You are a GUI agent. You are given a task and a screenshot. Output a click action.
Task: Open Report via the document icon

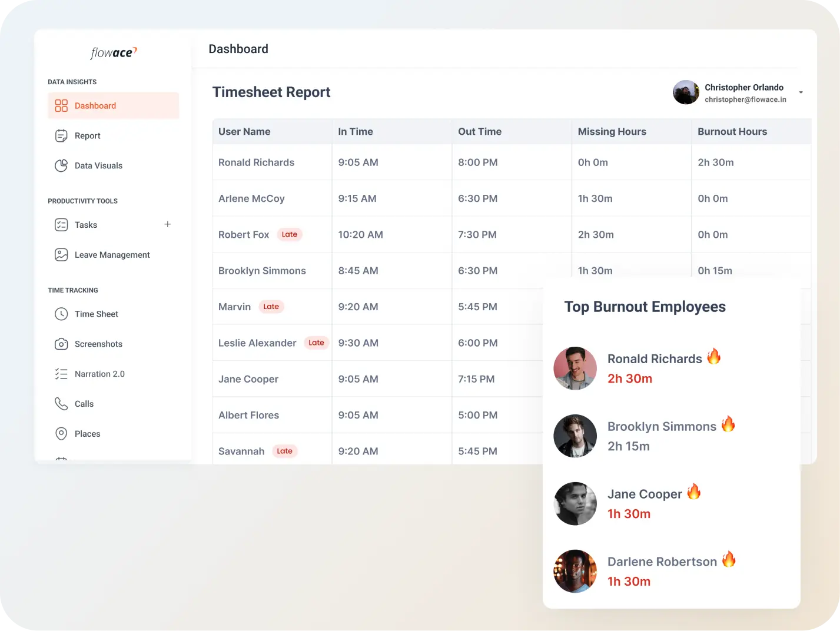point(62,135)
